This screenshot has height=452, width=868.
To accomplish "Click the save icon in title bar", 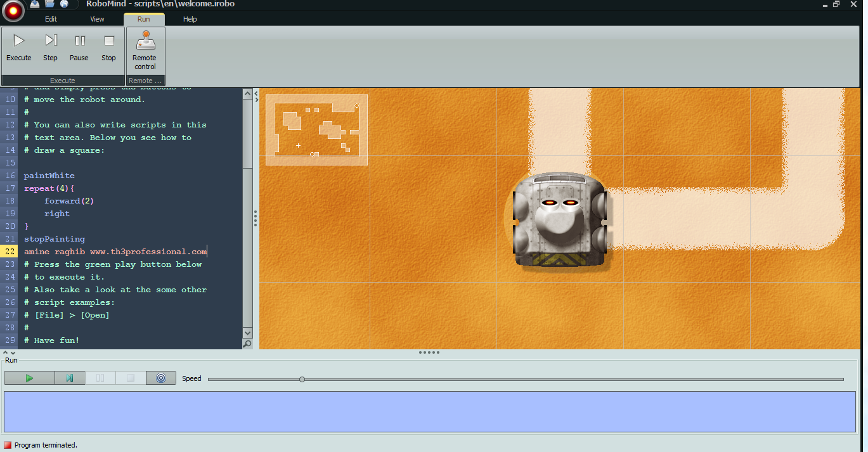I will click(x=35, y=4).
